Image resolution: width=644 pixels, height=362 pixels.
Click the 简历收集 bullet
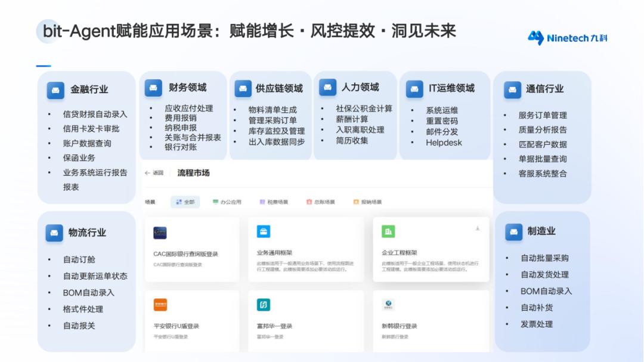[x=352, y=141]
